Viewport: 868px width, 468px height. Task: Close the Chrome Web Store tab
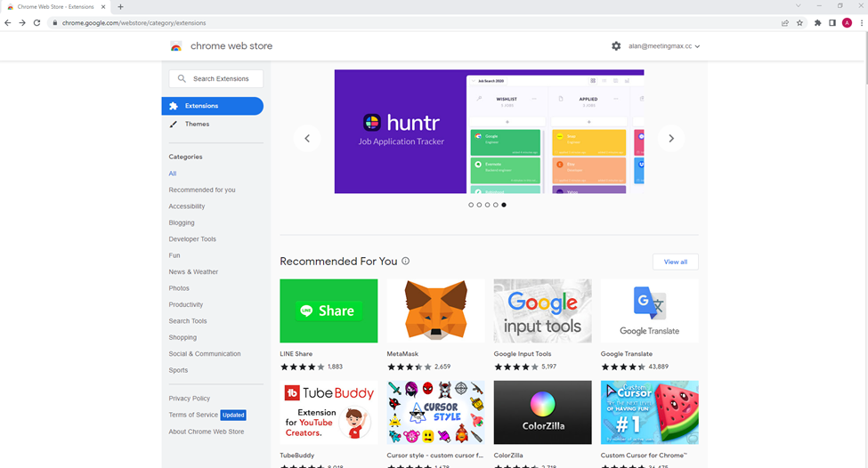tap(103, 6)
